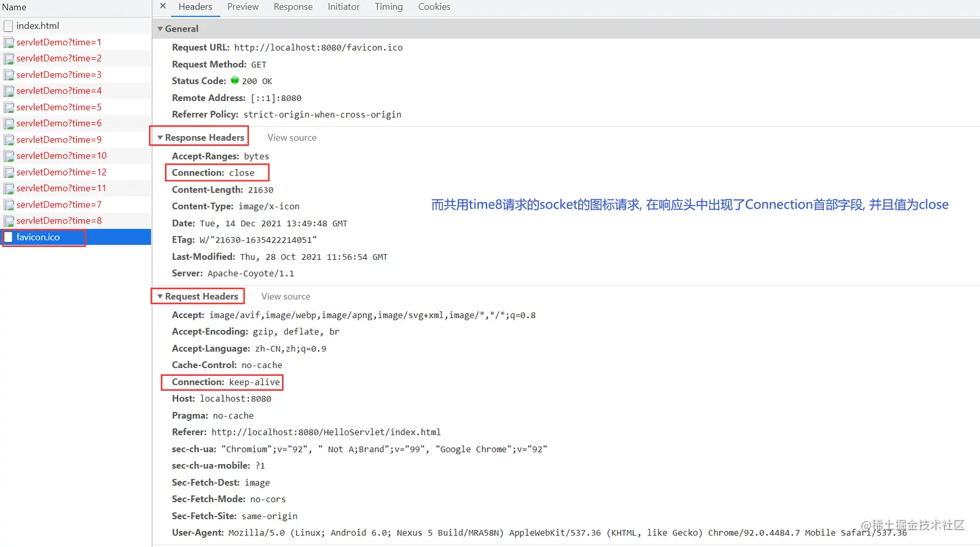Screen dimensions: 980x547
Task: Click the document icon beside servletDemo?time=10
Action: click(8, 156)
